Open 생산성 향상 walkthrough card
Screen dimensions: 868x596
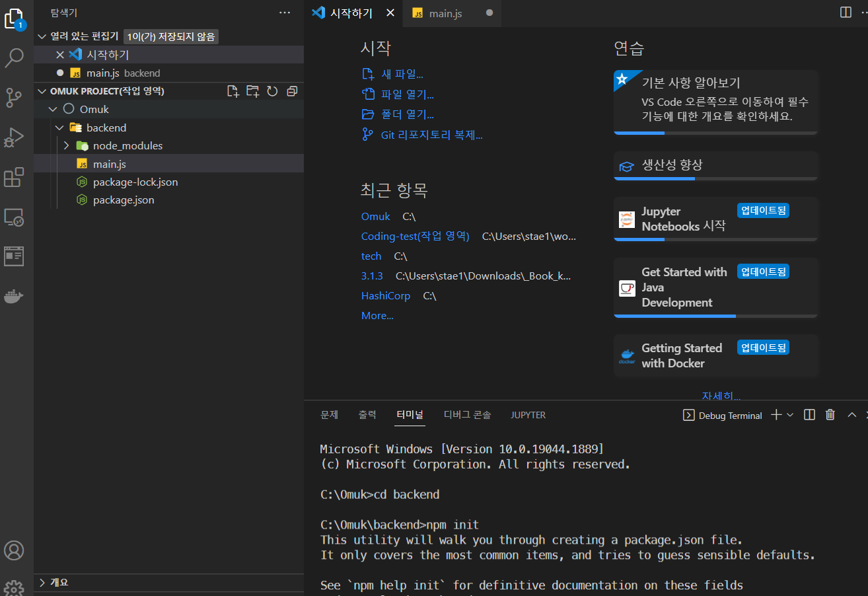pyautogui.click(x=716, y=166)
